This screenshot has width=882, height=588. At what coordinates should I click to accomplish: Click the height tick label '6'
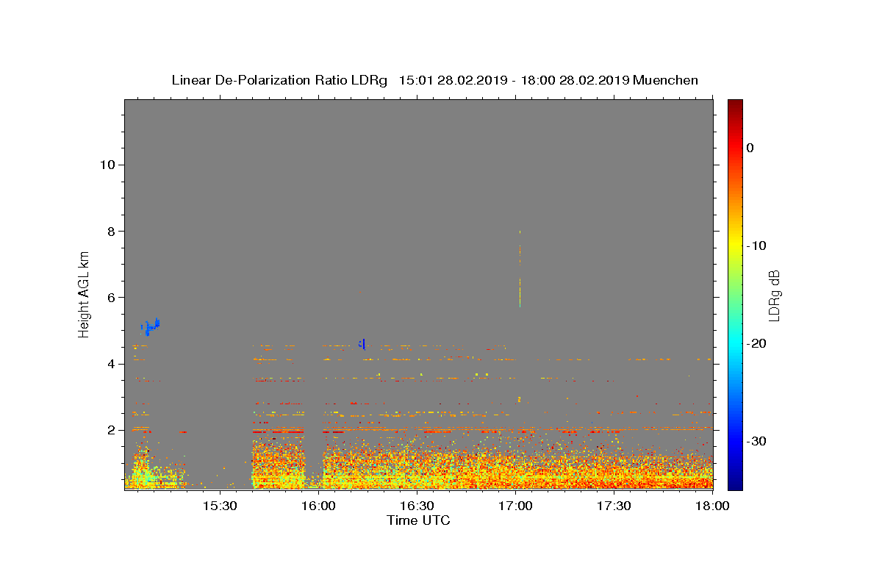(x=112, y=298)
